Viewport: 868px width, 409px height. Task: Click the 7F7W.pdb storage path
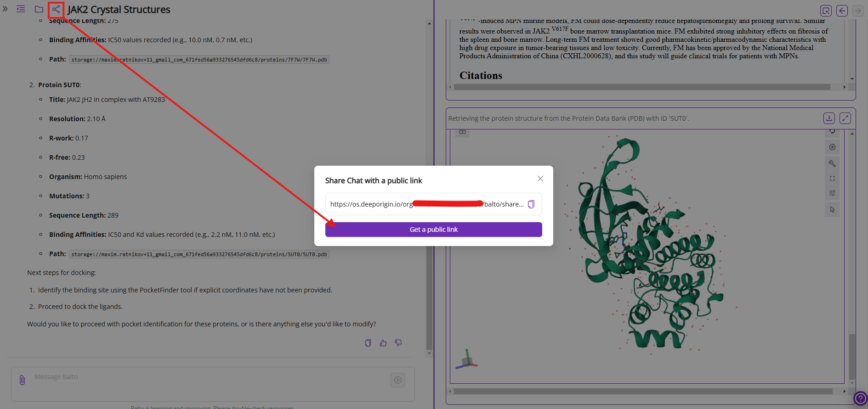point(199,60)
